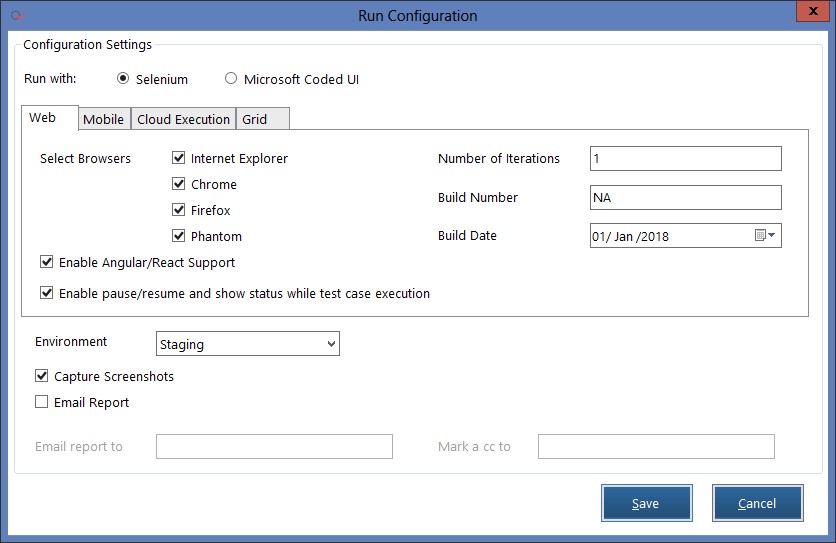
Task: Click the app icon in title bar
Action: point(13,15)
